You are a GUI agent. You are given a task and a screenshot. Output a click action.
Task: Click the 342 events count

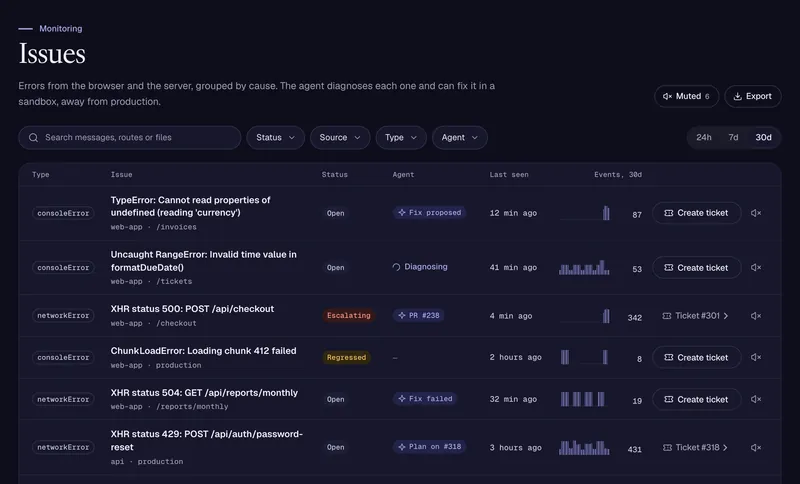(x=635, y=317)
